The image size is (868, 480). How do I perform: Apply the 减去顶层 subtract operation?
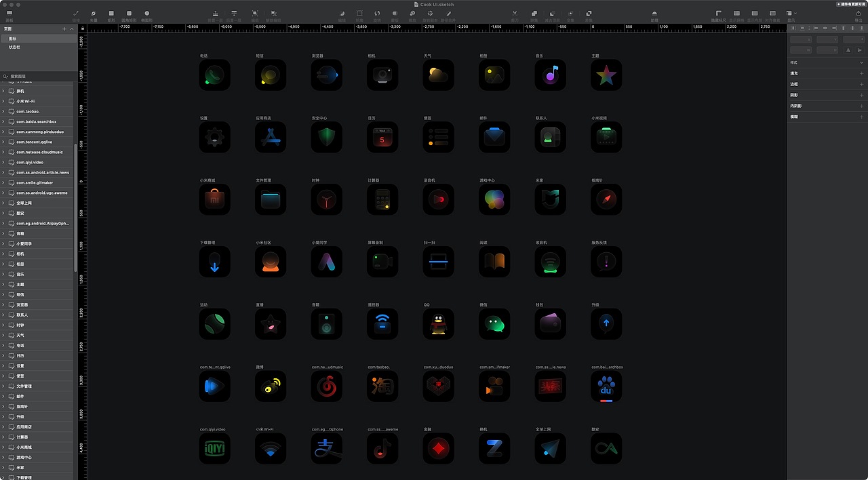(x=553, y=13)
